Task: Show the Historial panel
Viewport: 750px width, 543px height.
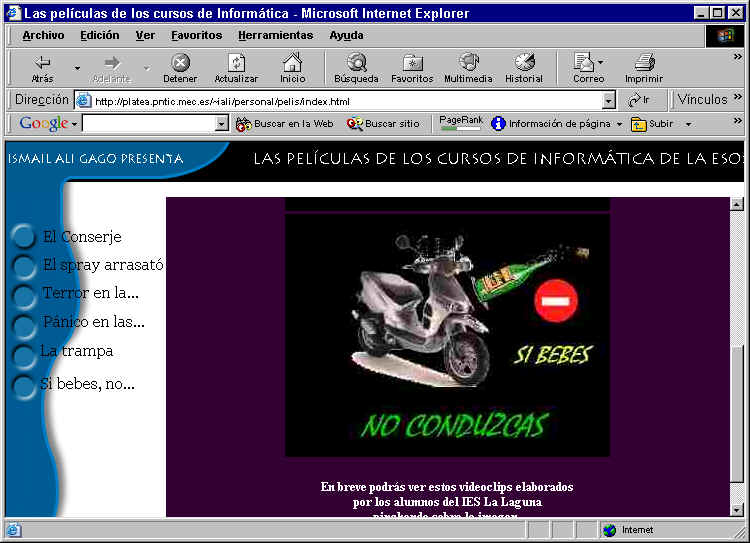Action: [x=524, y=68]
